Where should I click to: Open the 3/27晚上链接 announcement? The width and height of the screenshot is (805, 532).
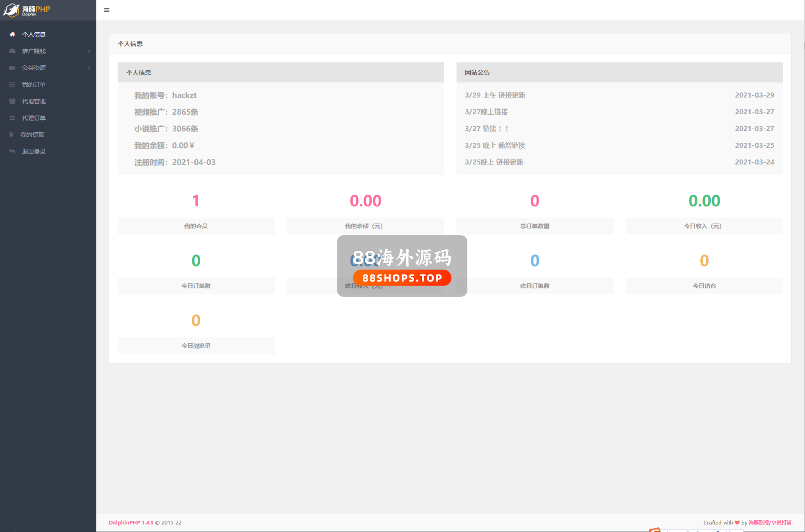pos(486,112)
